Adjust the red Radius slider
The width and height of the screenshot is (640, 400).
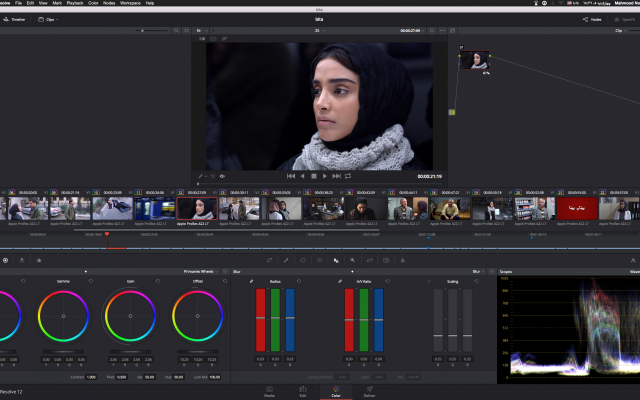click(260, 320)
